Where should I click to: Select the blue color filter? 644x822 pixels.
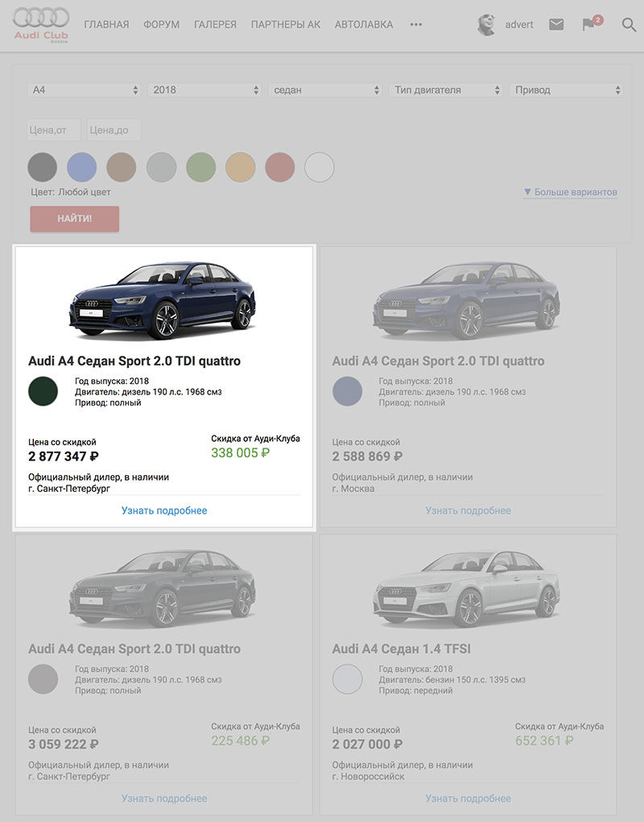tap(82, 167)
